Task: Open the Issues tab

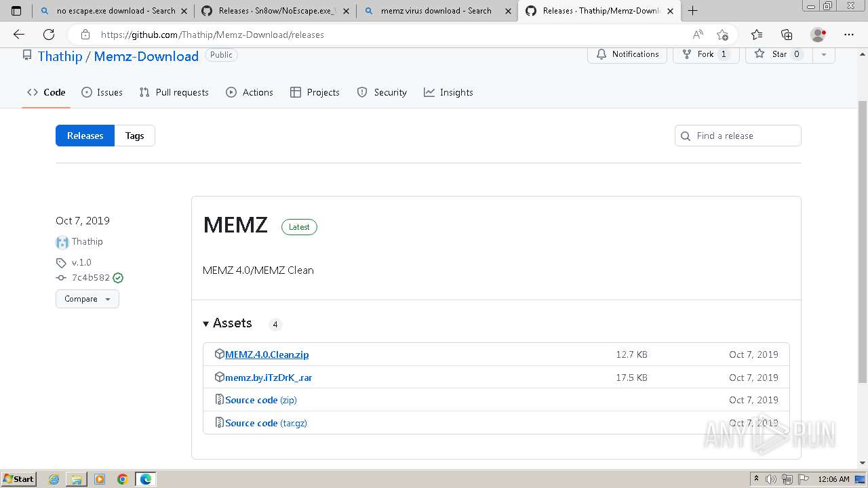Action: [x=102, y=92]
